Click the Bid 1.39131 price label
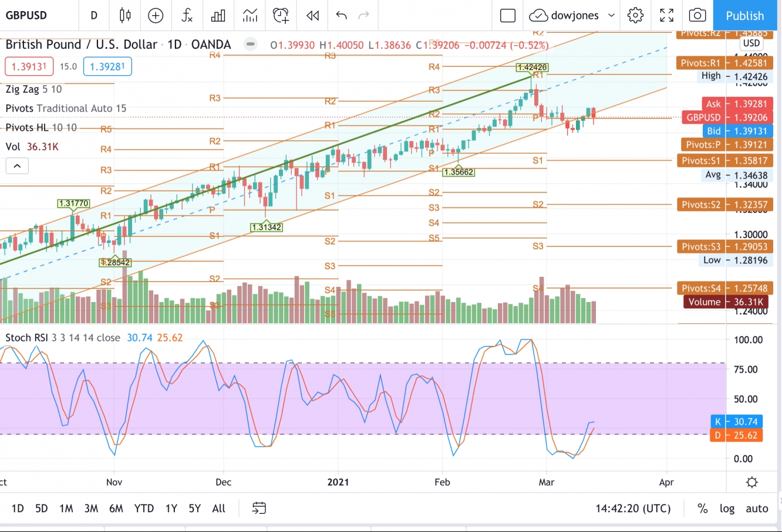Image resolution: width=782 pixels, height=532 pixels. 737,131
